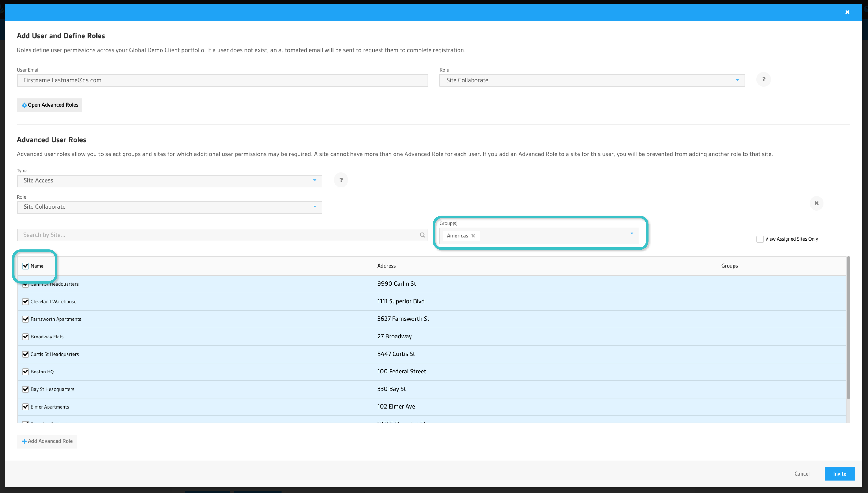Open help for the top Role field

763,79
